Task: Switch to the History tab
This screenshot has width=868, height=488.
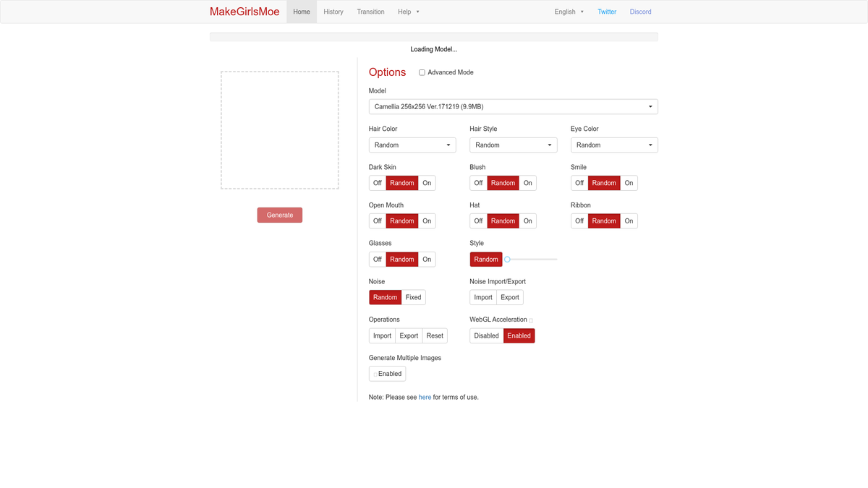Action: (x=333, y=12)
